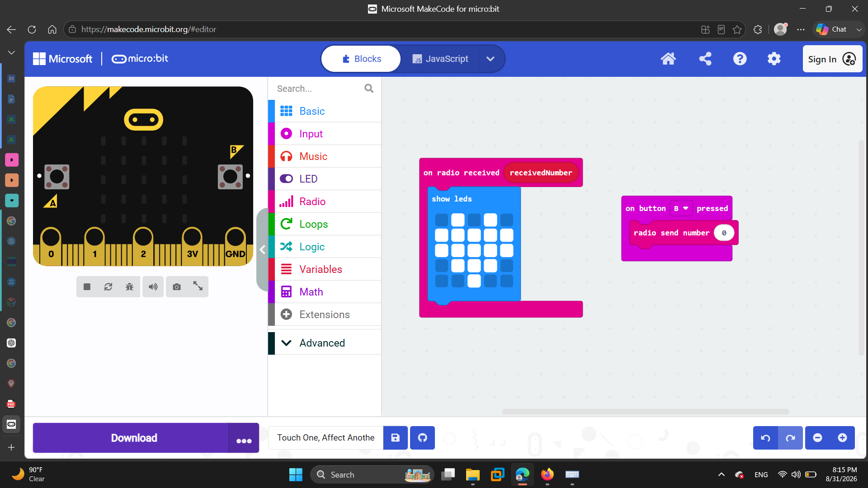The height and width of the screenshot is (488, 868).
Task: Mute the simulator audio
Action: [153, 287]
